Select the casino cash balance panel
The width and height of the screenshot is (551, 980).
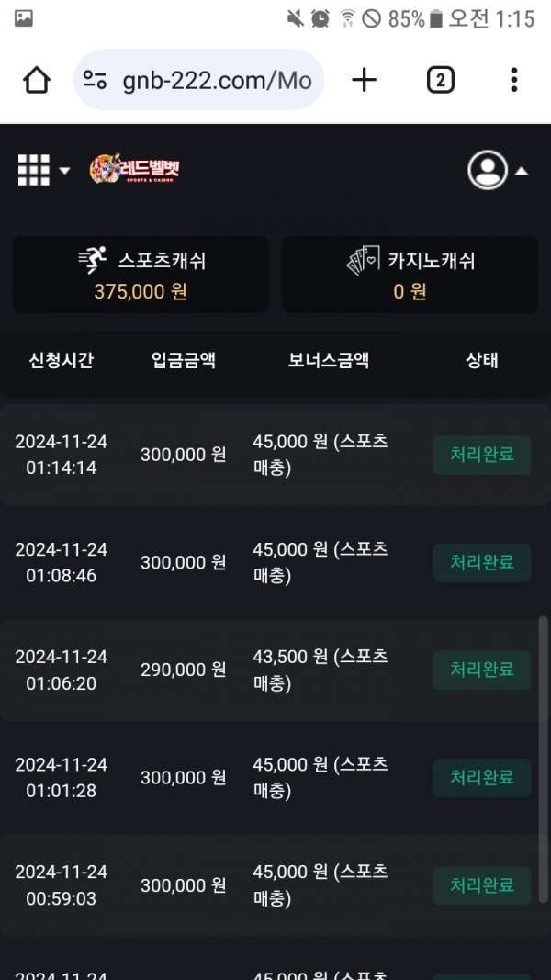pyautogui.click(x=410, y=275)
